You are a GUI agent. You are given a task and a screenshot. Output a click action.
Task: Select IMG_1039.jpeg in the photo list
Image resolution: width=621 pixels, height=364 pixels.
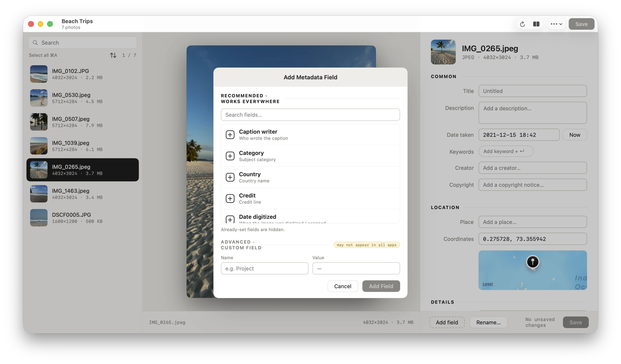pos(83,146)
